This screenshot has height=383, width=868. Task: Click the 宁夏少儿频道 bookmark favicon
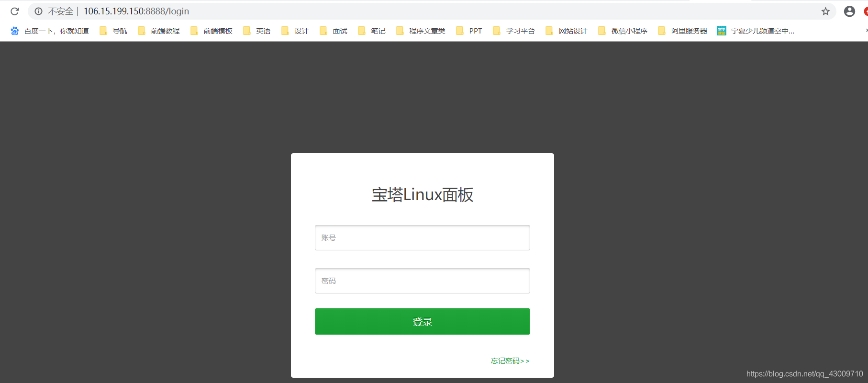[722, 31]
